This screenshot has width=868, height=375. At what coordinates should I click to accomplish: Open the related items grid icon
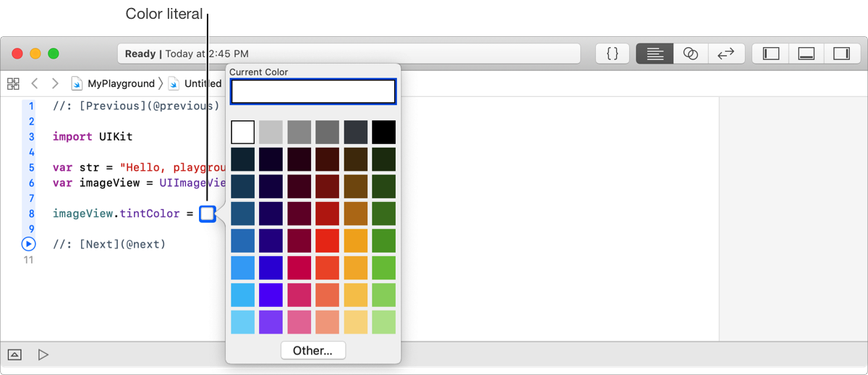13,83
